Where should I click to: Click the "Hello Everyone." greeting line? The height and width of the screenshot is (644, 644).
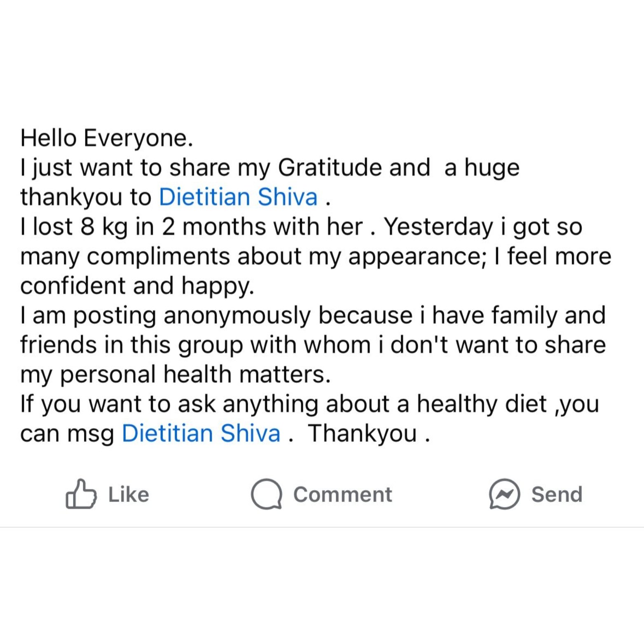click(106, 138)
